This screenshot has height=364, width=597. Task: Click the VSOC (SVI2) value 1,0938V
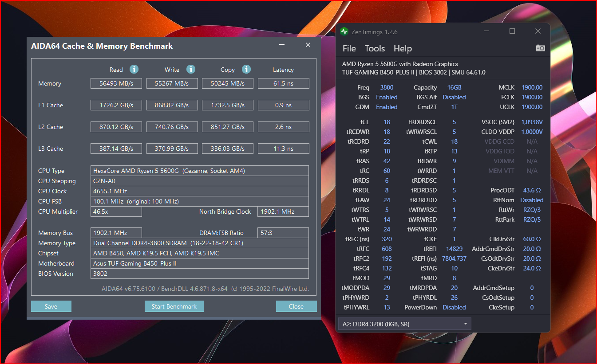[x=532, y=122]
